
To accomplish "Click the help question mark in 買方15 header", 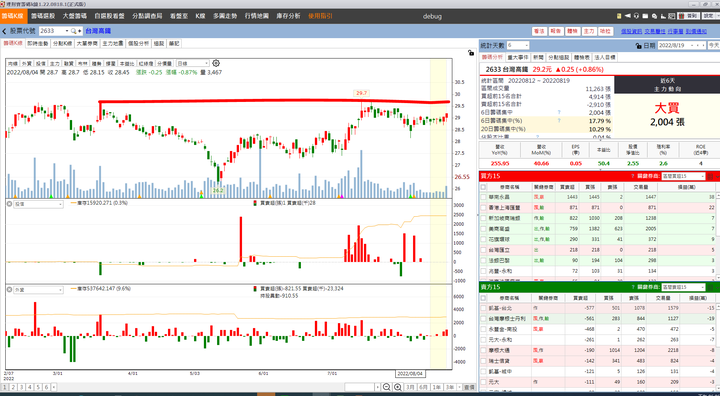I will tap(632, 176).
